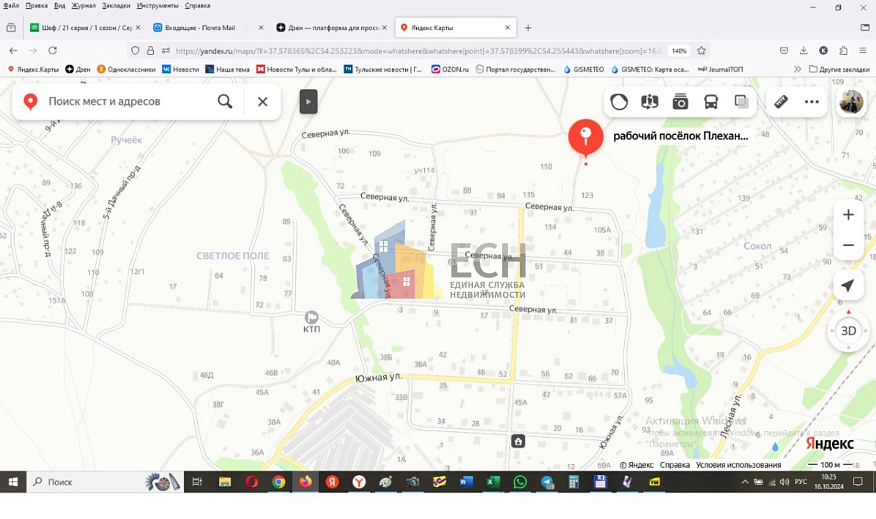This screenshot has height=519, width=876.
Task: Open the Firefox hamburger application menu
Action: click(863, 50)
